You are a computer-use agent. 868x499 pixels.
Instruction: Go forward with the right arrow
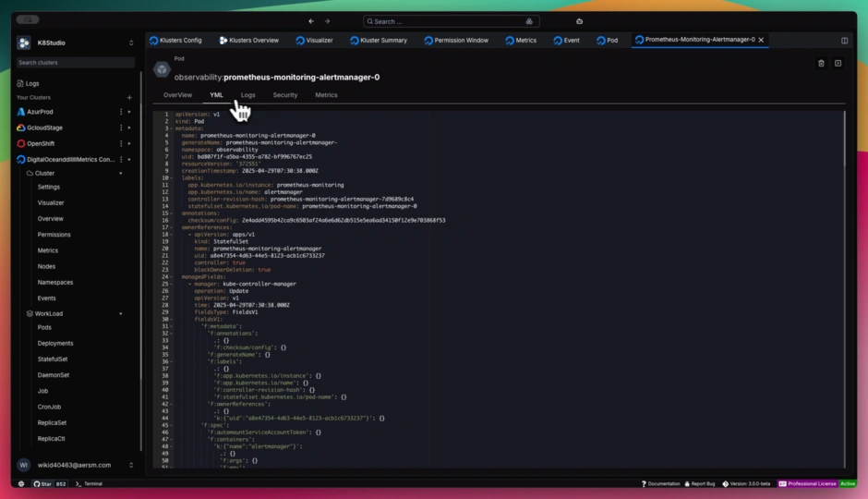pyautogui.click(x=327, y=21)
